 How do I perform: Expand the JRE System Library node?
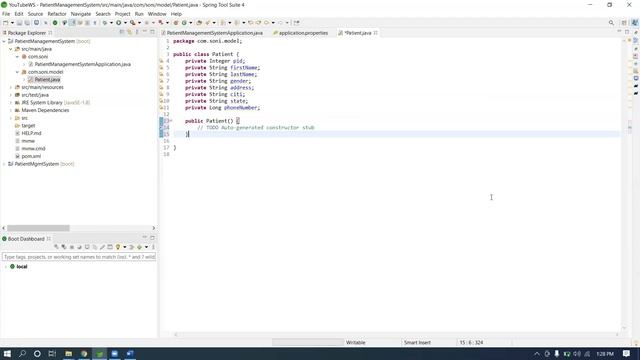[11, 103]
